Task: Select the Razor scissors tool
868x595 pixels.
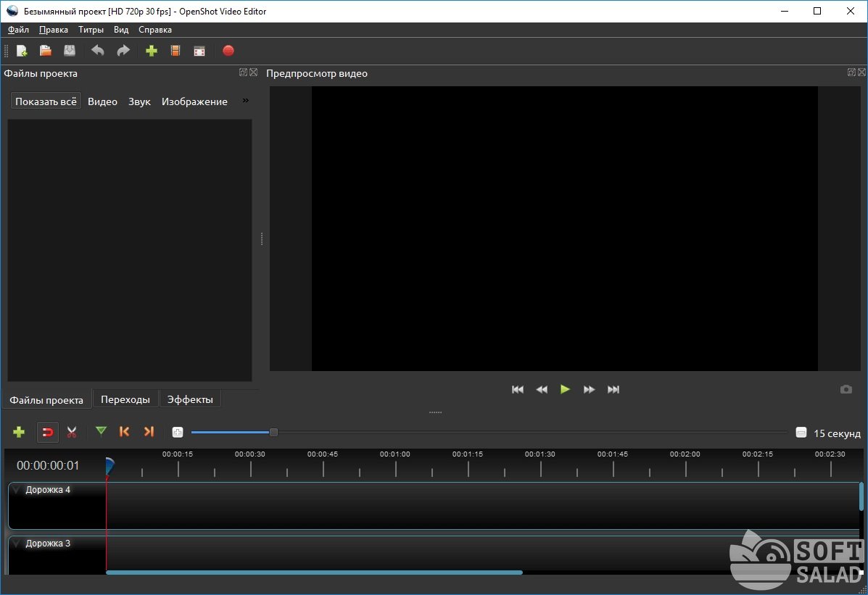Action: pyautogui.click(x=72, y=432)
